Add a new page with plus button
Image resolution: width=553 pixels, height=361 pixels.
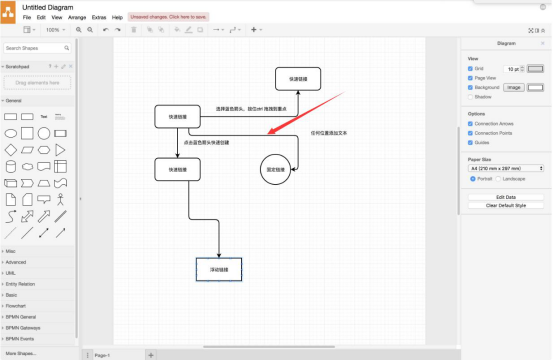(x=151, y=355)
